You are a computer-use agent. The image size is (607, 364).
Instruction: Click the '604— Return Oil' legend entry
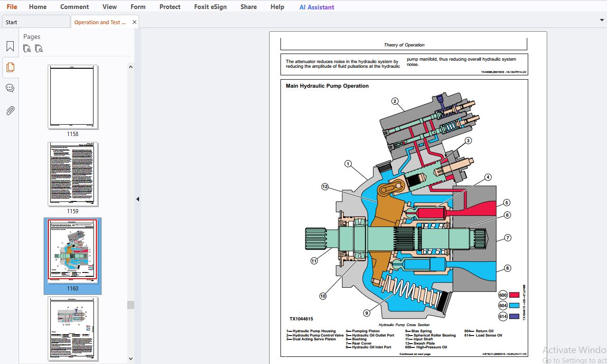[x=479, y=331]
